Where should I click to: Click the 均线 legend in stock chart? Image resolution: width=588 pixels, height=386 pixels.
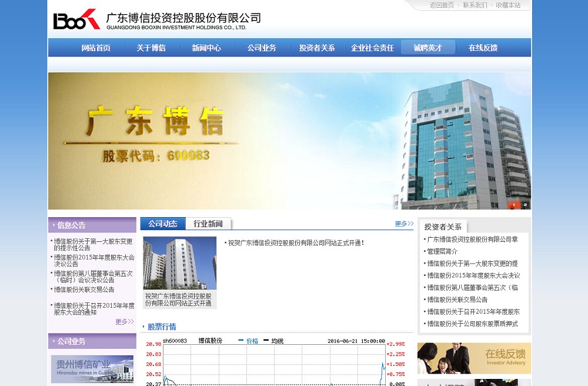[x=274, y=341]
